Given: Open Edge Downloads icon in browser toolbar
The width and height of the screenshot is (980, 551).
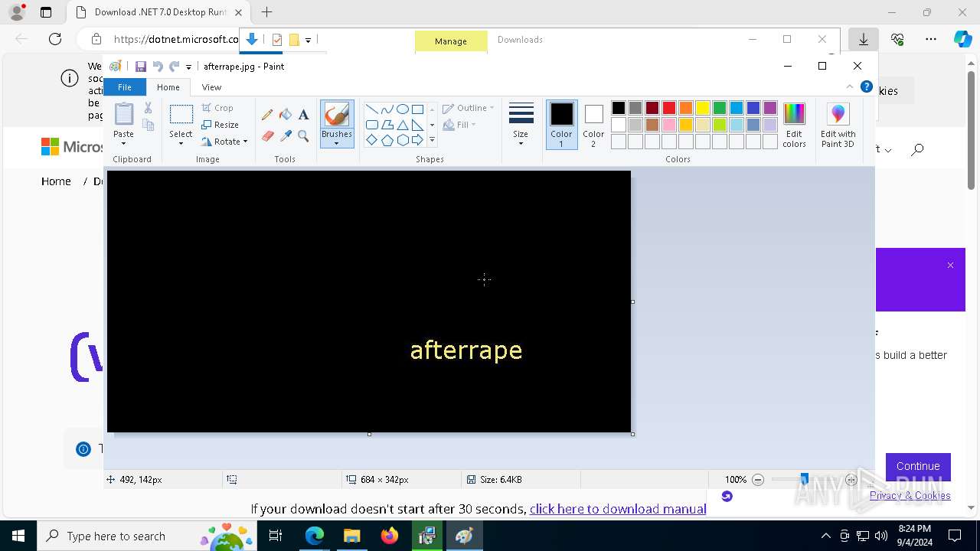Looking at the screenshot, I should 863,39.
